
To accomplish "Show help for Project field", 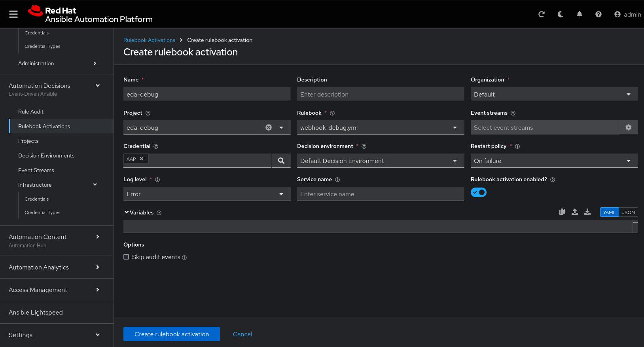I will (x=148, y=113).
